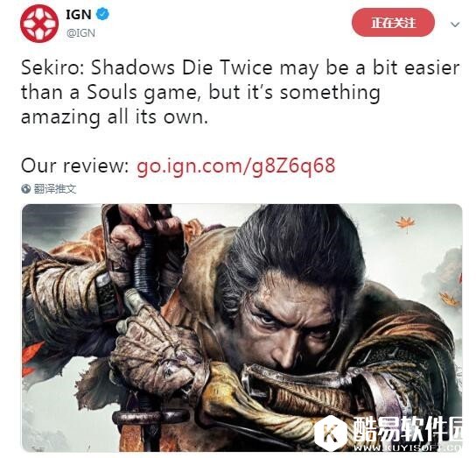The image size is (476, 458).
Task: Click the orange maple leaf in the artwork
Action: click(406, 223)
